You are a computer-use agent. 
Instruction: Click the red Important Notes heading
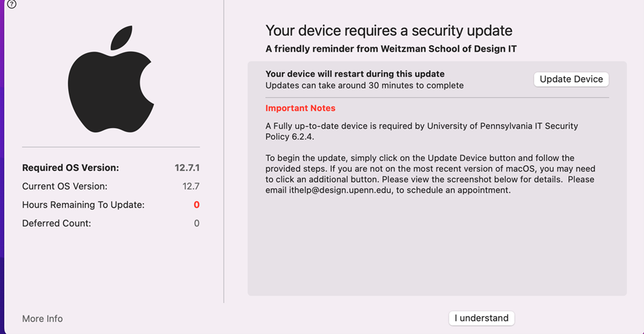[x=301, y=108]
